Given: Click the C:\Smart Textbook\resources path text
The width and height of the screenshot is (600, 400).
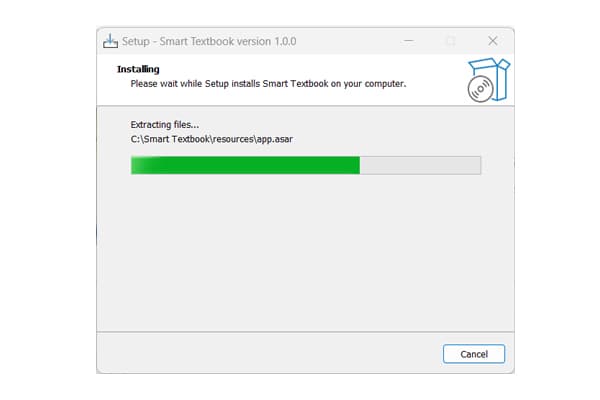Looking at the screenshot, I should [192, 139].
